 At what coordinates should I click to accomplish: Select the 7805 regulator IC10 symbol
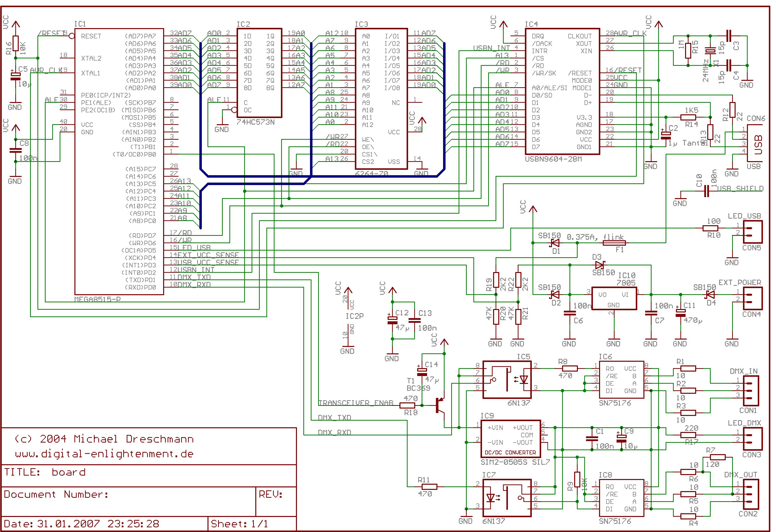point(614,299)
